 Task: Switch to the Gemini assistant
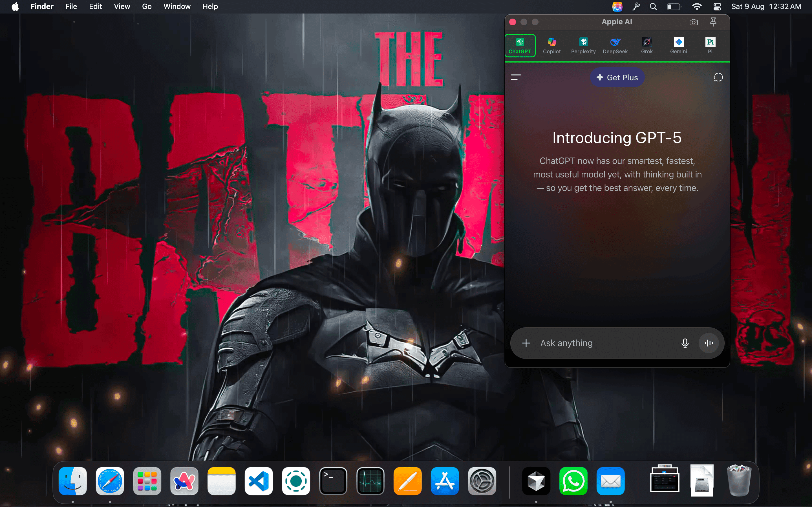pos(678,45)
